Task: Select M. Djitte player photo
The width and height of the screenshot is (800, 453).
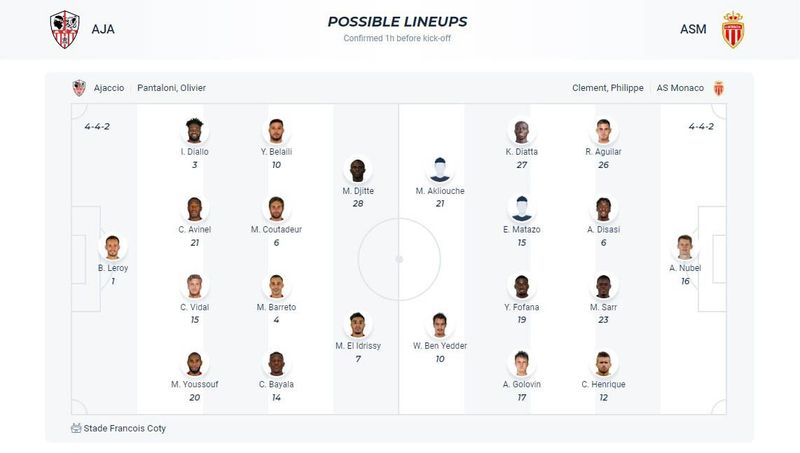Action: tap(358, 170)
